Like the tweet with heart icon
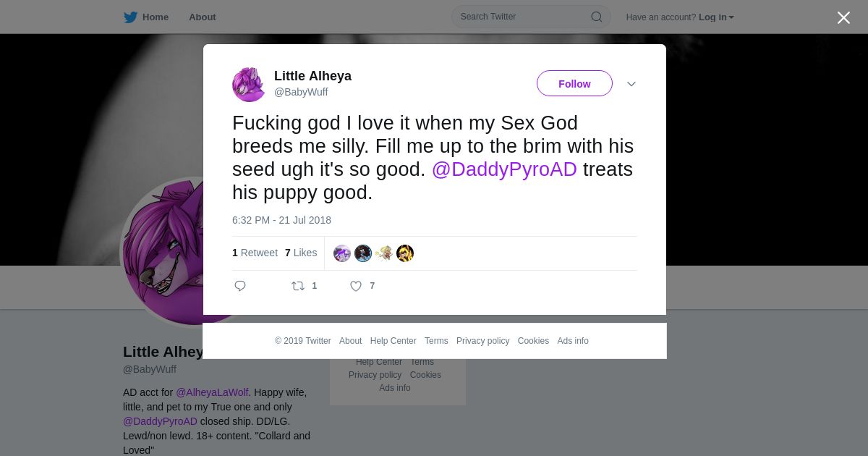Image resolution: width=868 pixels, height=456 pixels. pos(356,286)
